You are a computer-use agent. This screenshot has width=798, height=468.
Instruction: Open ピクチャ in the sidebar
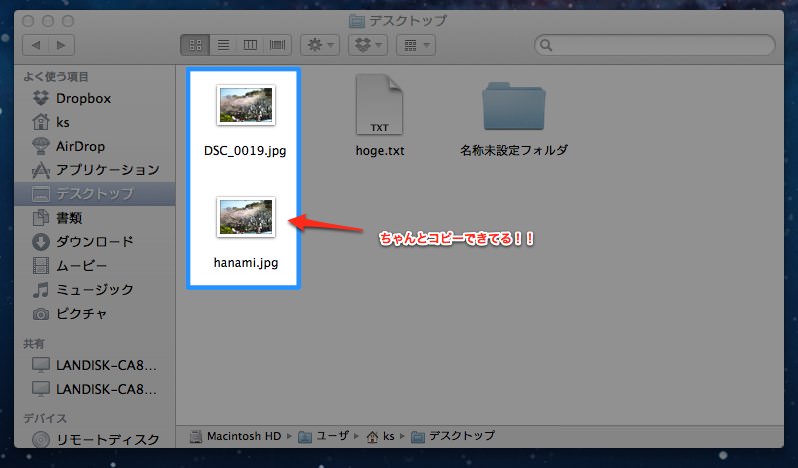[95, 313]
